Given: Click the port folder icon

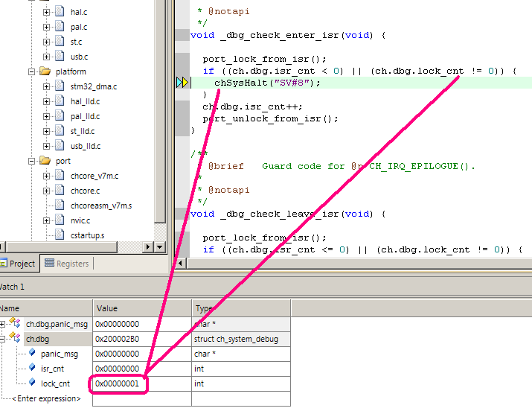Looking at the screenshot, I should (45, 160).
